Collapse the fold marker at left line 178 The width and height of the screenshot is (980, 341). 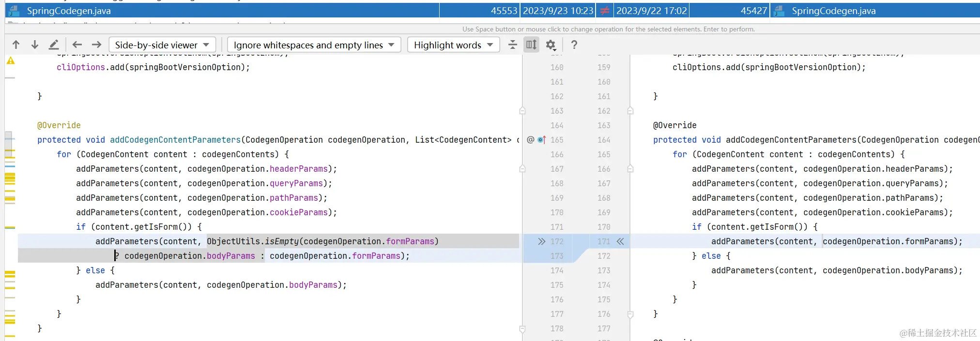coord(522,329)
